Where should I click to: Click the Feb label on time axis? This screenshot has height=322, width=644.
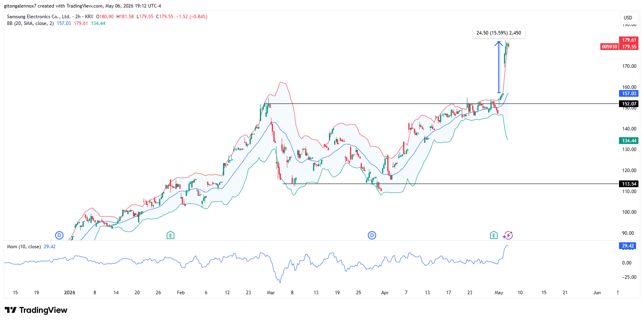coord(181,293)
